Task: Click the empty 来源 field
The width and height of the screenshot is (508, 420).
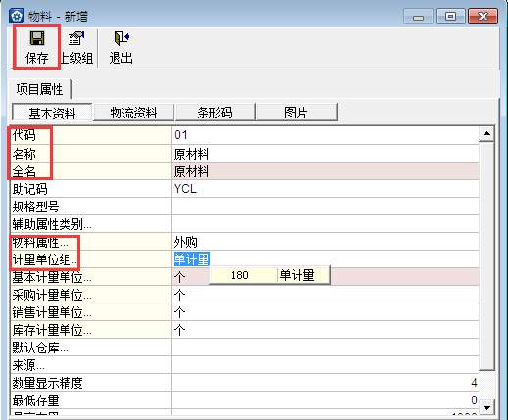Action: click(x=325, y=365)
